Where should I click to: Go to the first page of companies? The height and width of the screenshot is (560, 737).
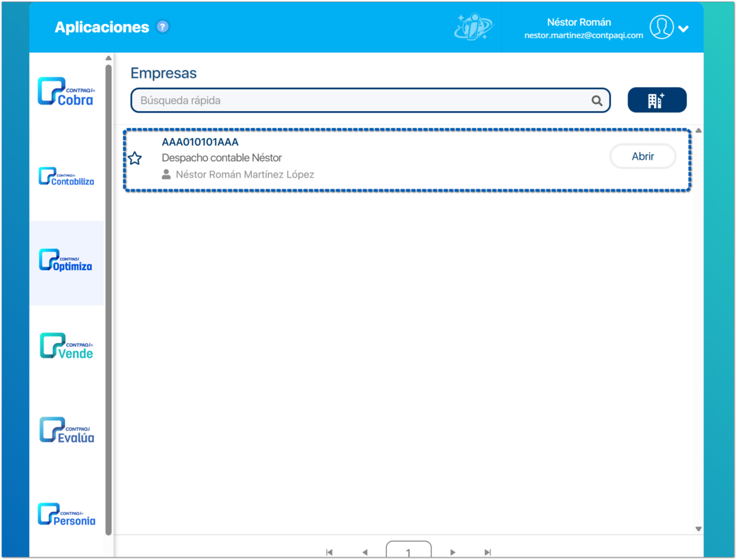click(329, 552)
